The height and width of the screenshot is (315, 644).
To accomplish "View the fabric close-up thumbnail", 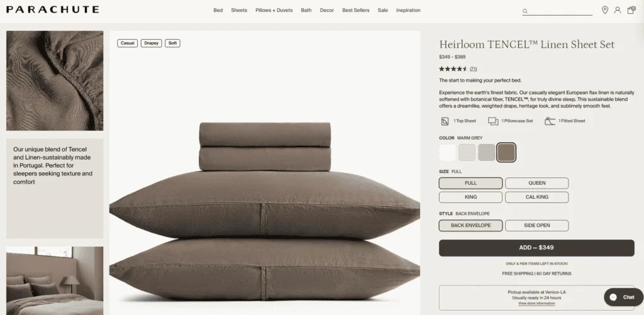I will click(x=55, y=80).
